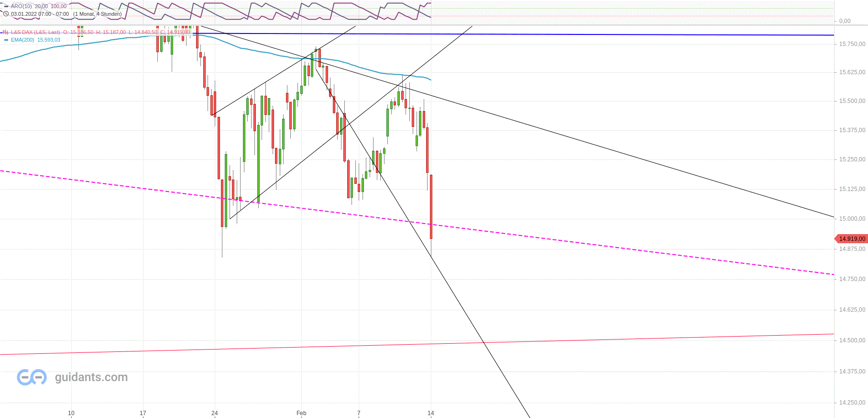868x418 pixels.
Task: Click the '7' date axis label
Action: pos(359,413)
